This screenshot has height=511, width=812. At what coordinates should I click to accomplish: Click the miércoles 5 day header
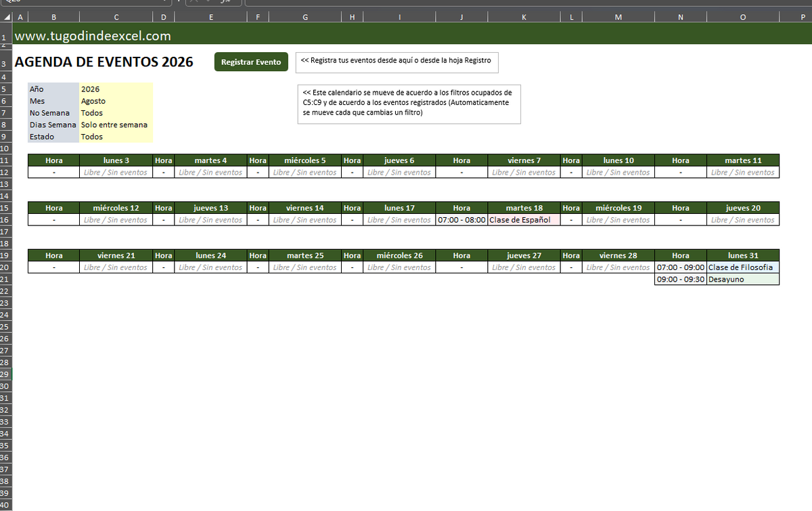coord(305,160)
